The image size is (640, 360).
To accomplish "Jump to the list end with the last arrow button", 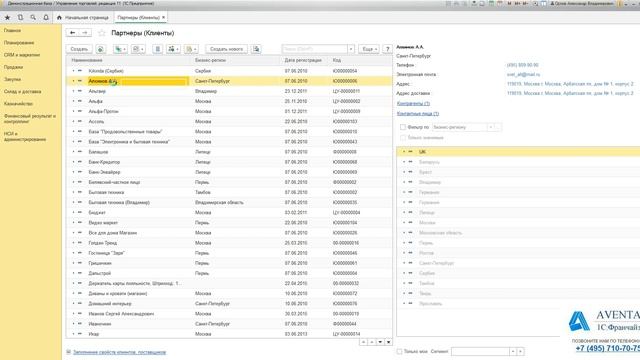I will pyautogui.click(x=389, y=342).
